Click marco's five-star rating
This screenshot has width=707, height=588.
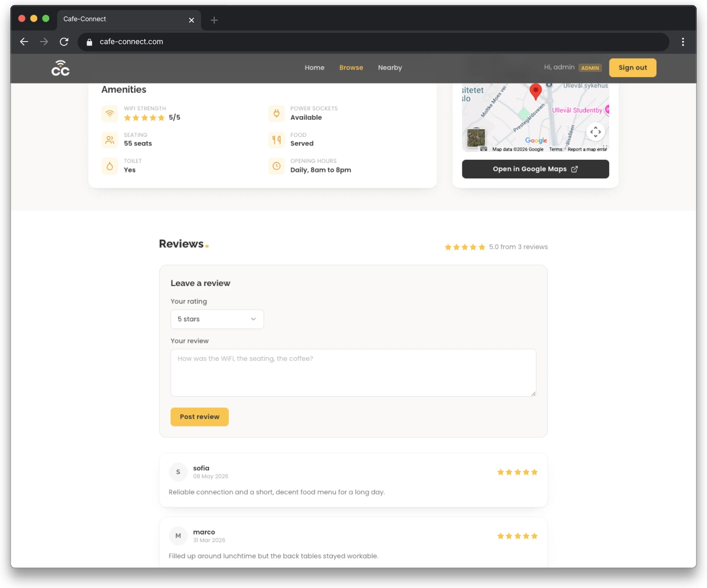click(x=517, y=536)
